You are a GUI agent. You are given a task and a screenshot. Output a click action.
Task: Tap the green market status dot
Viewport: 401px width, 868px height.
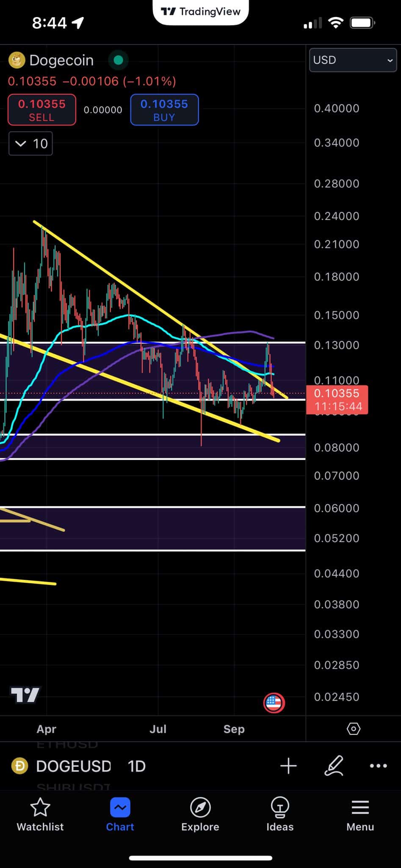click(x=119, y=60)
